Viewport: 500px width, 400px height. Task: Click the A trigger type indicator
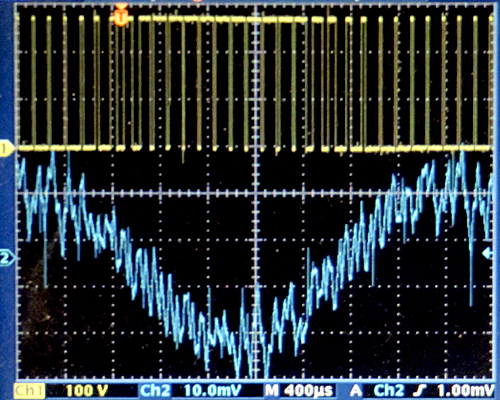coord(357,390)
